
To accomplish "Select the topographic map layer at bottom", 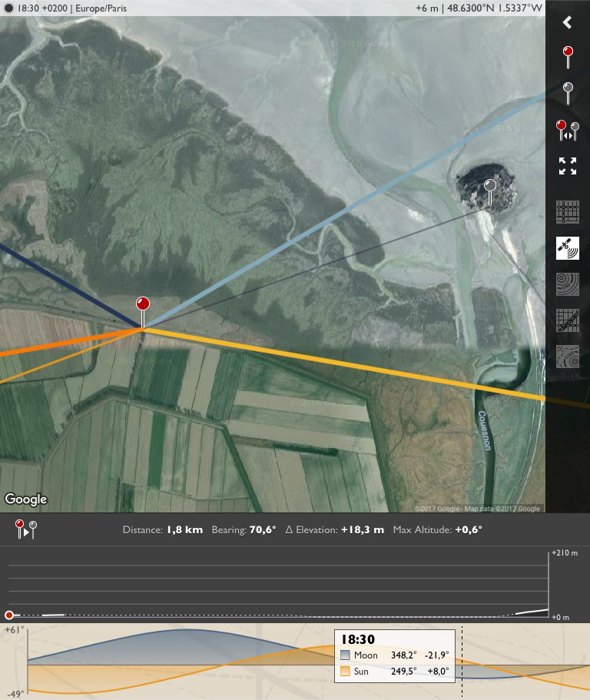I will point(568,357).
